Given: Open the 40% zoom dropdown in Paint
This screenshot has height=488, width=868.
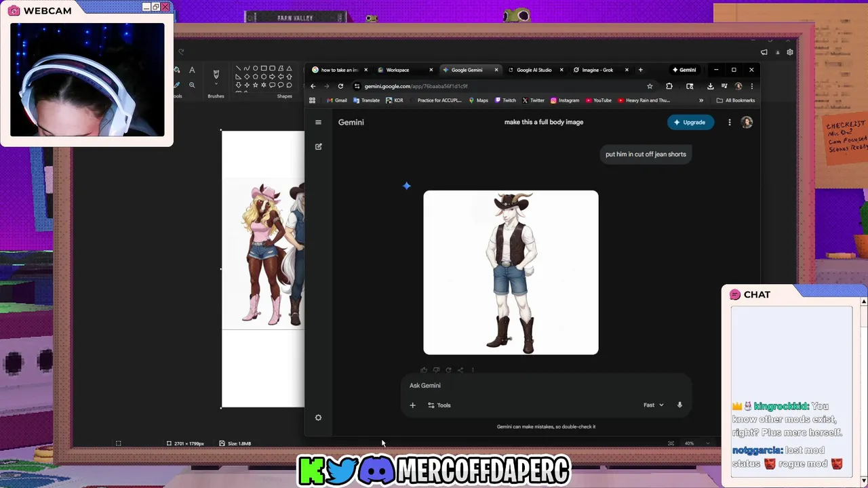Looking at the screenshot, I should pos(707,443).
